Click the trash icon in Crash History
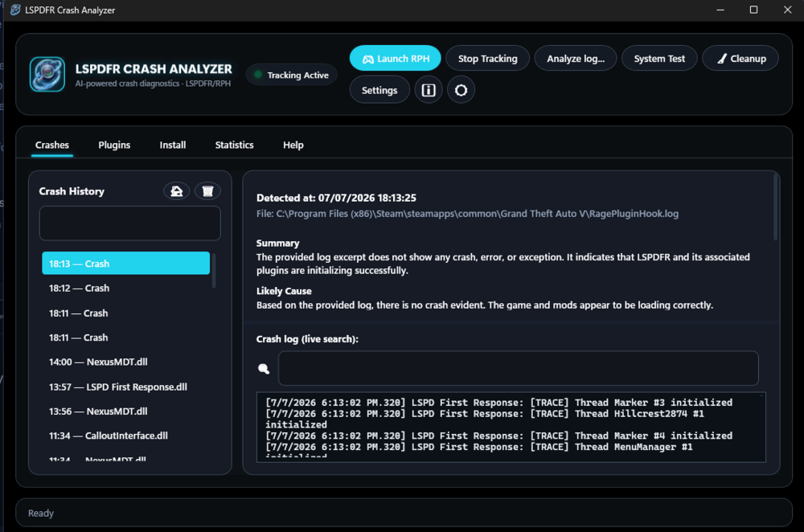 tap(207, 191)
